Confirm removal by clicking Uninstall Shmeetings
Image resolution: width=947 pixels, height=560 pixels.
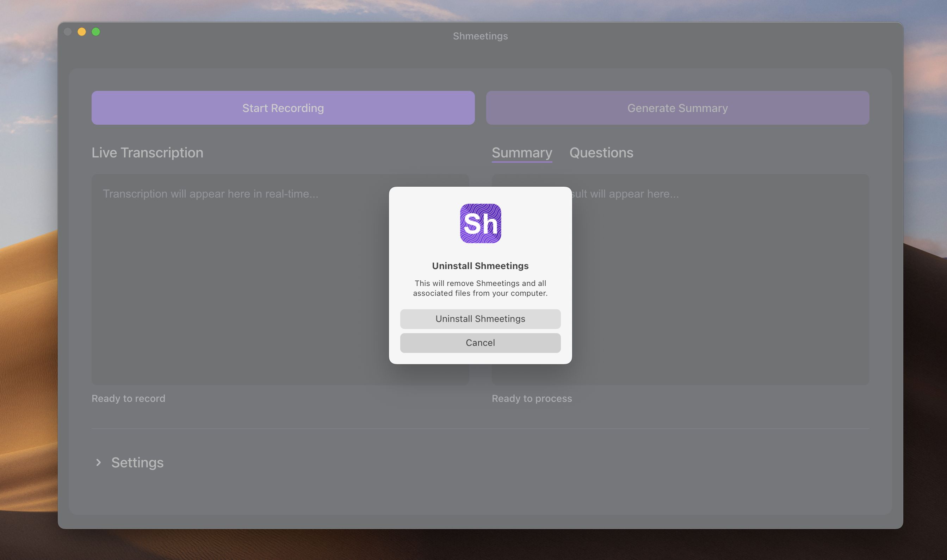pos(480,319)
